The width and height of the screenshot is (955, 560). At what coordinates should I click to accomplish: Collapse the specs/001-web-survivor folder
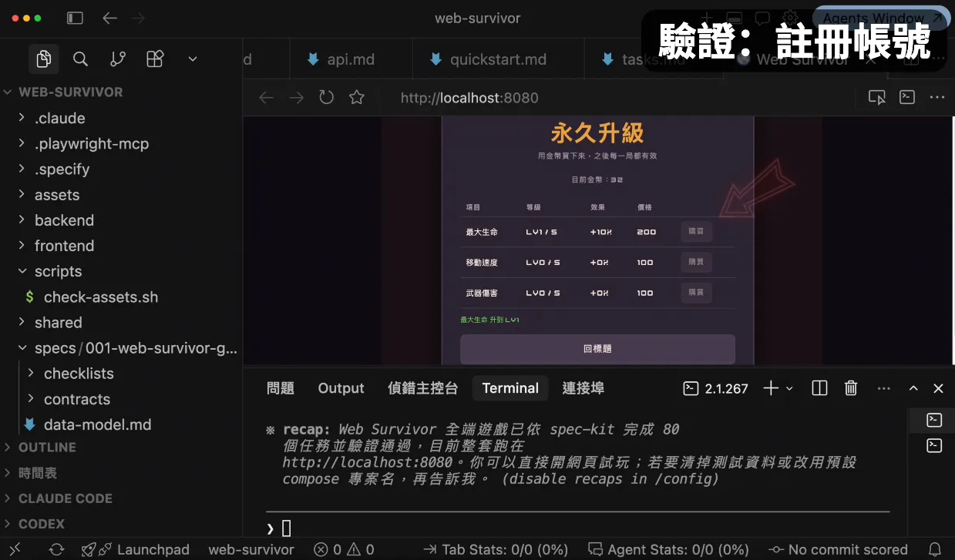(x=121, y=348)
